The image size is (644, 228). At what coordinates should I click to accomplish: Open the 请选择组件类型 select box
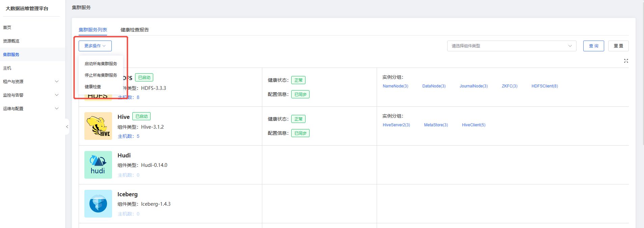(x=511, y=46)
